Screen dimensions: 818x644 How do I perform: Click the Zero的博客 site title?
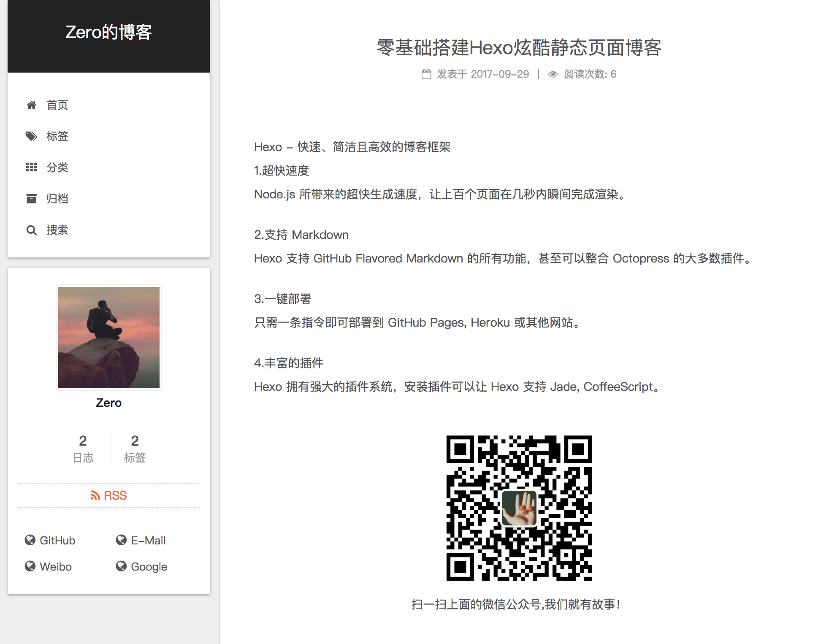pos(108,32)
